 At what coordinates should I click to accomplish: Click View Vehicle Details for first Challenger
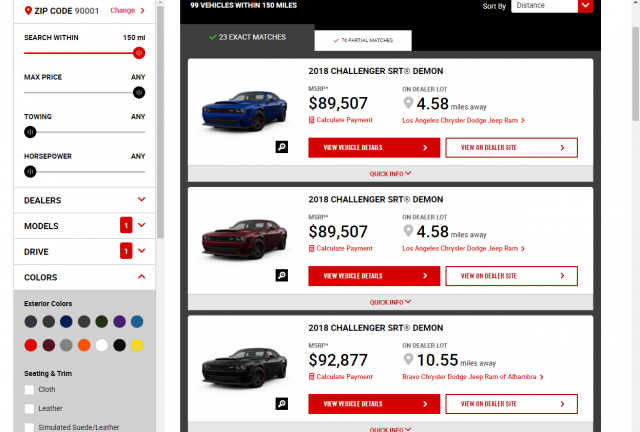point(373,147)
